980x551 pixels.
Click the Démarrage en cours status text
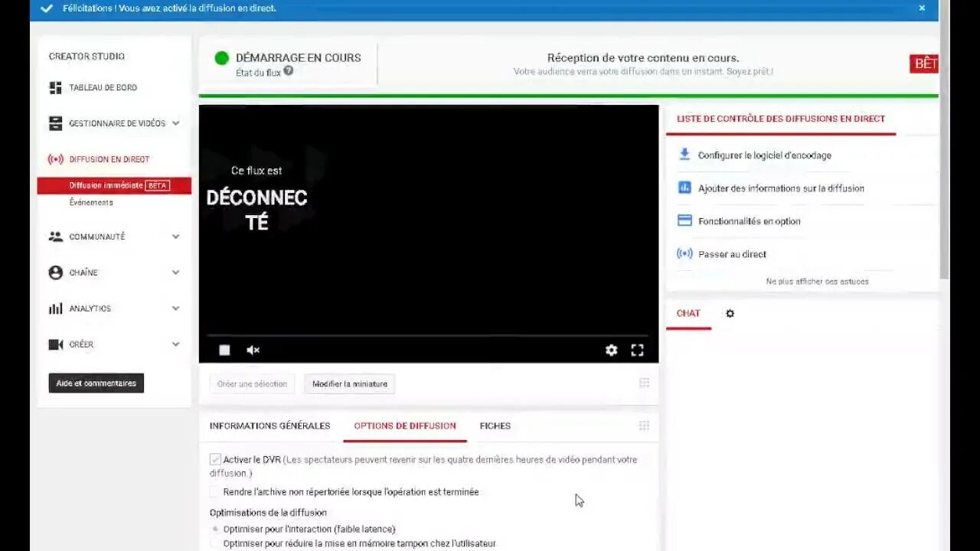coord(299,57)
